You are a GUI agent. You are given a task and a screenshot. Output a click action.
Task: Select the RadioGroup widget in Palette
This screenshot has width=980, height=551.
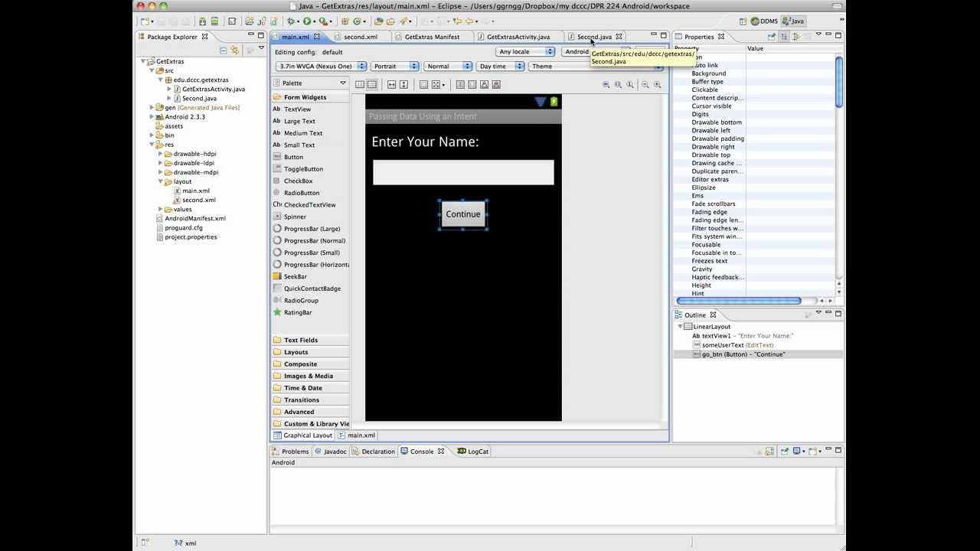point(301,301)
